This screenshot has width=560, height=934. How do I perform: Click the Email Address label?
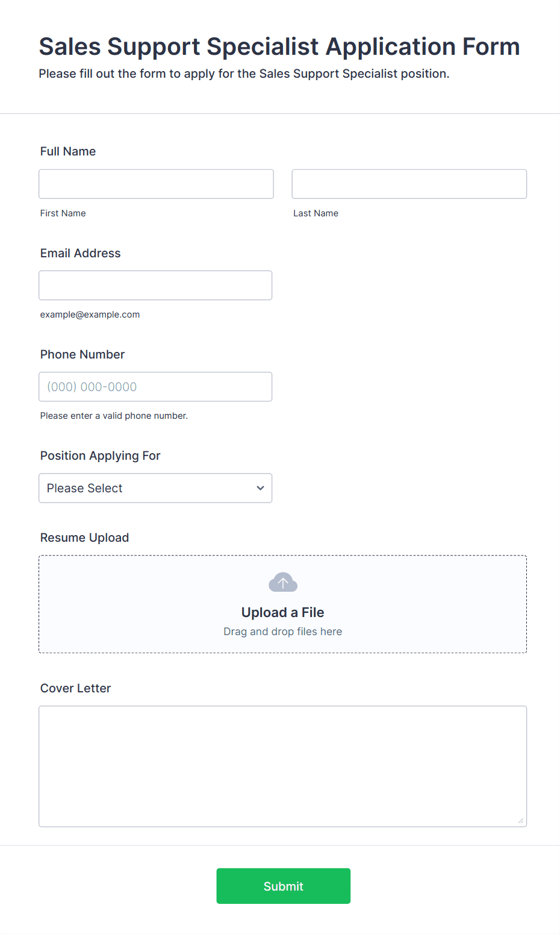point(81,253)
